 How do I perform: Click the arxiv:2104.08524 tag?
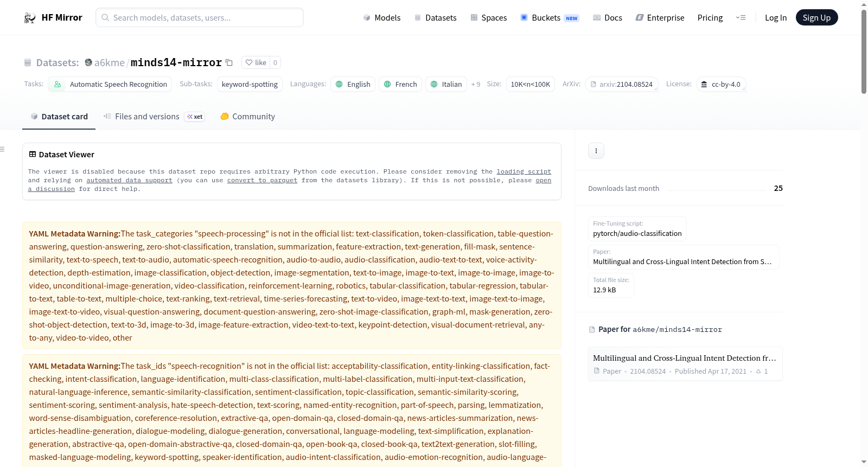tap(622, 84)
